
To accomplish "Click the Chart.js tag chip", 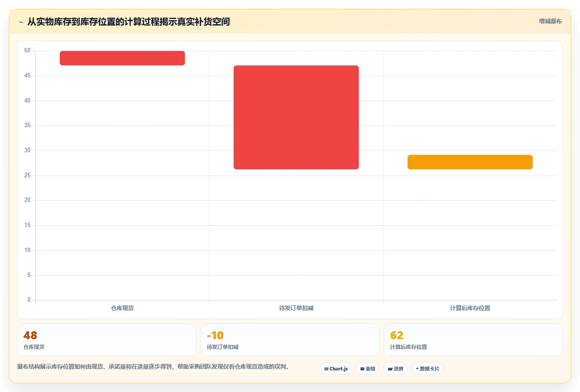I will click(336, 369).
